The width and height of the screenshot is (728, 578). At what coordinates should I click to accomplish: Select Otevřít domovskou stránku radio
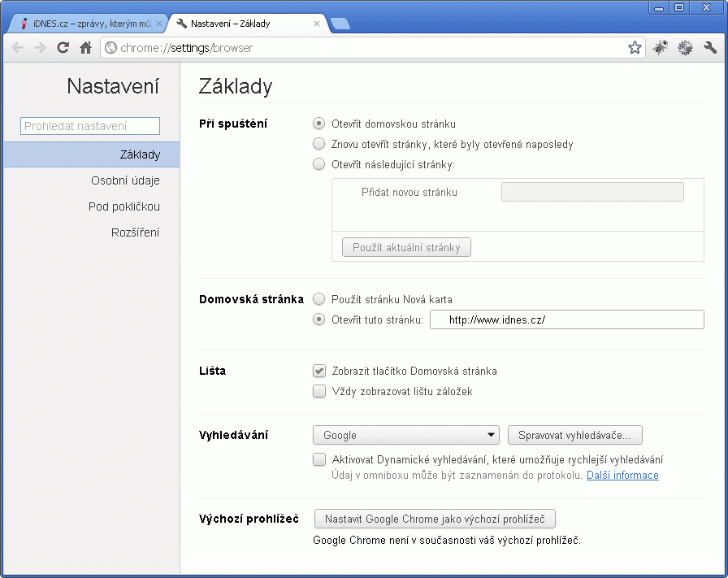[x=319, y=124]
